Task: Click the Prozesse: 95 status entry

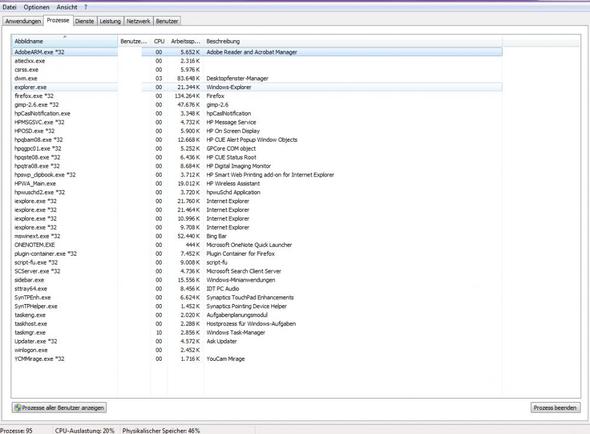Action: click(x=17, y=430)
